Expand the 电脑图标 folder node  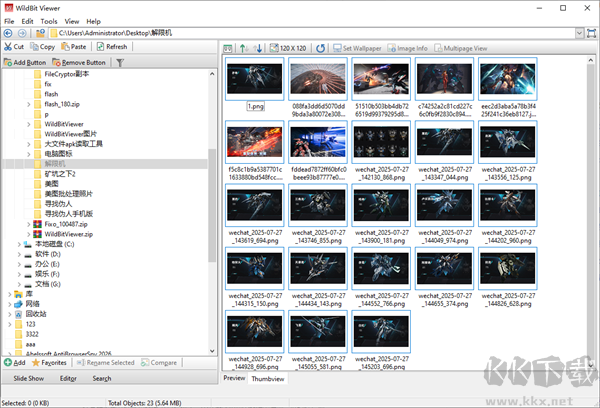(x=28, y=154)
